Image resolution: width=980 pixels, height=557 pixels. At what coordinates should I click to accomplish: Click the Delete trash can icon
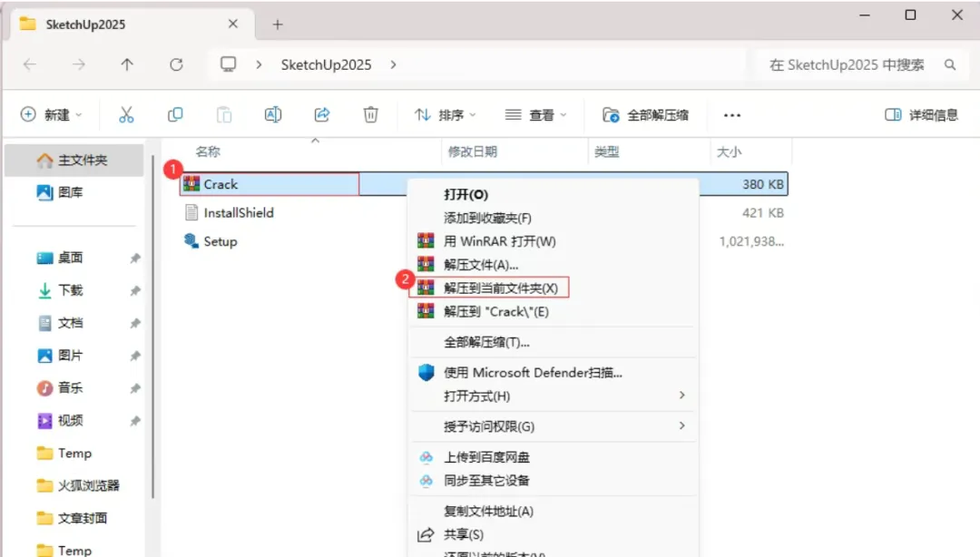click(x=370, y=114)
